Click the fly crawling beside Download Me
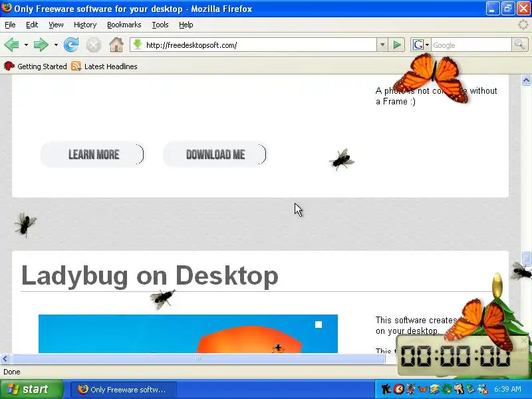This screenshot has width=532, height=399. [342, 160]
